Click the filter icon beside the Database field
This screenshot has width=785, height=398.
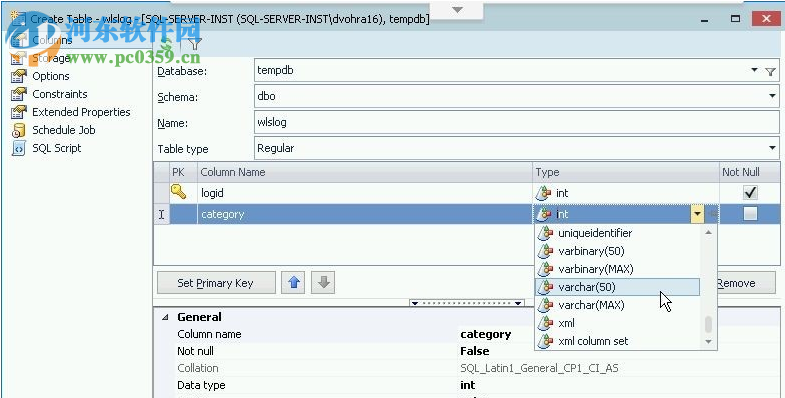click(770, 72)
